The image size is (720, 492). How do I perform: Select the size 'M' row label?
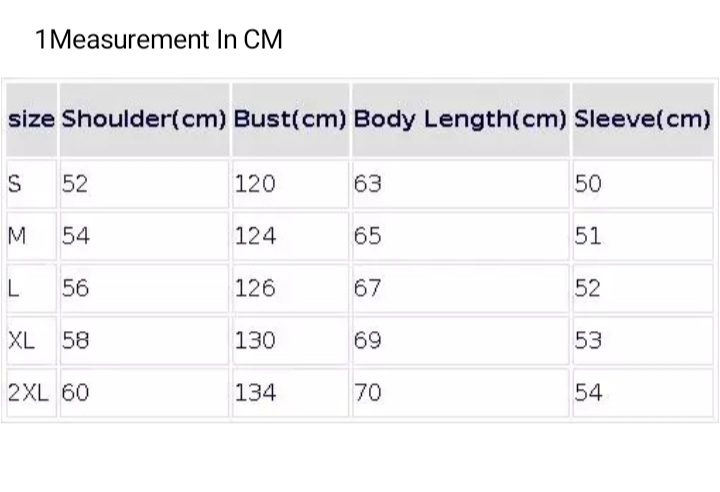(17, 236)
